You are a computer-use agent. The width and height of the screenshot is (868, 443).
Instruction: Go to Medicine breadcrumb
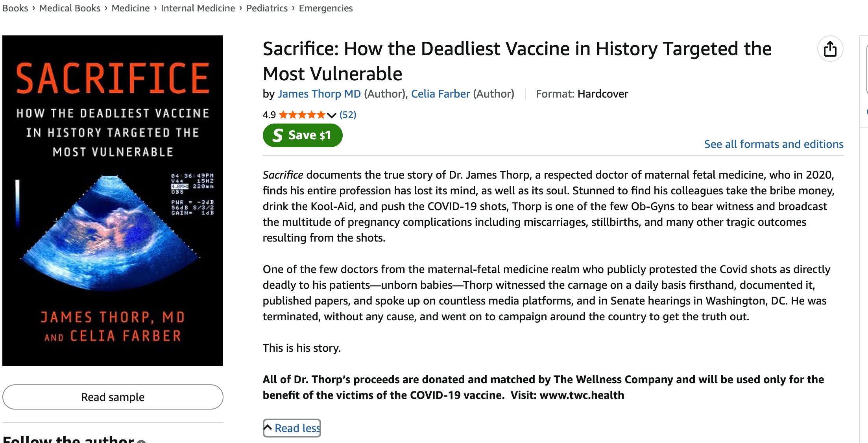pos(131,8)
